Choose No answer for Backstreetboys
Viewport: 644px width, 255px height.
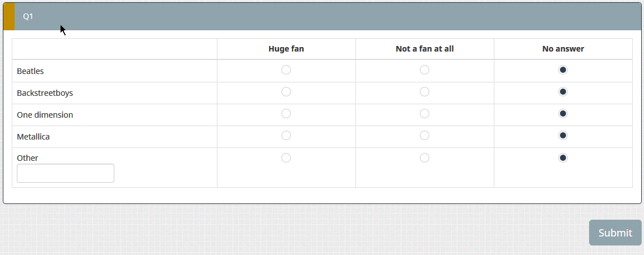click(563, 92)
